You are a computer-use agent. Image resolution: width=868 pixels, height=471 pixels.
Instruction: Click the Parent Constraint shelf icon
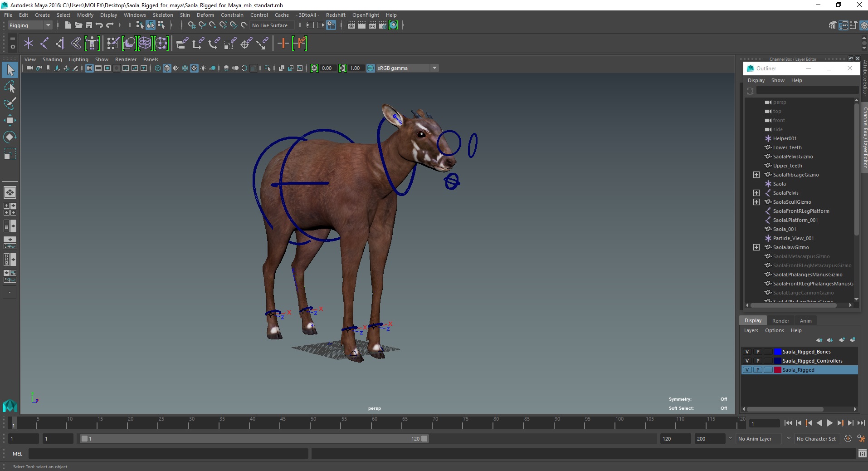182,44
